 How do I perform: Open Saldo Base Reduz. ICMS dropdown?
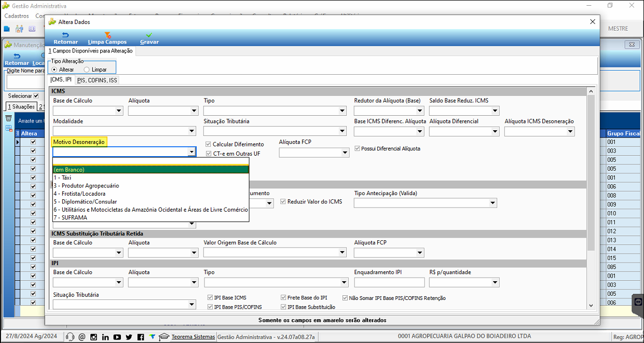[495, 111]
